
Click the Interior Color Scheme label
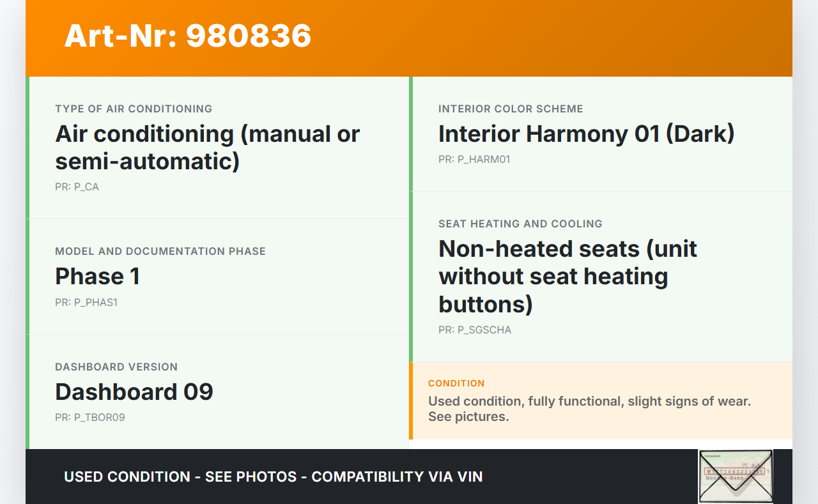(x=511, y=109)
